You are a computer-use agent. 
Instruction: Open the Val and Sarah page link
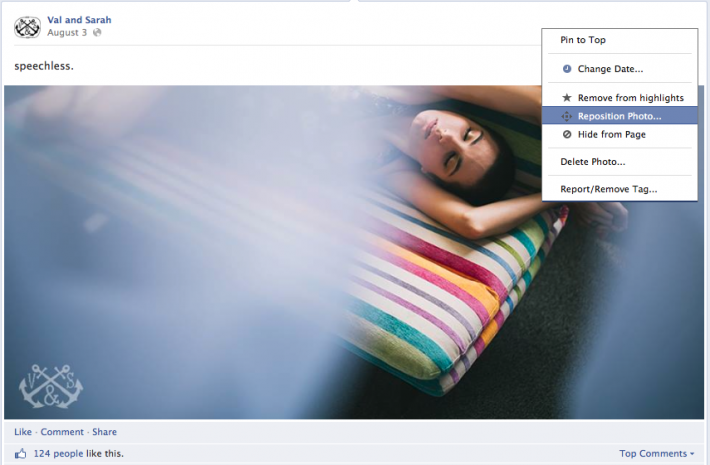(79, 20)
